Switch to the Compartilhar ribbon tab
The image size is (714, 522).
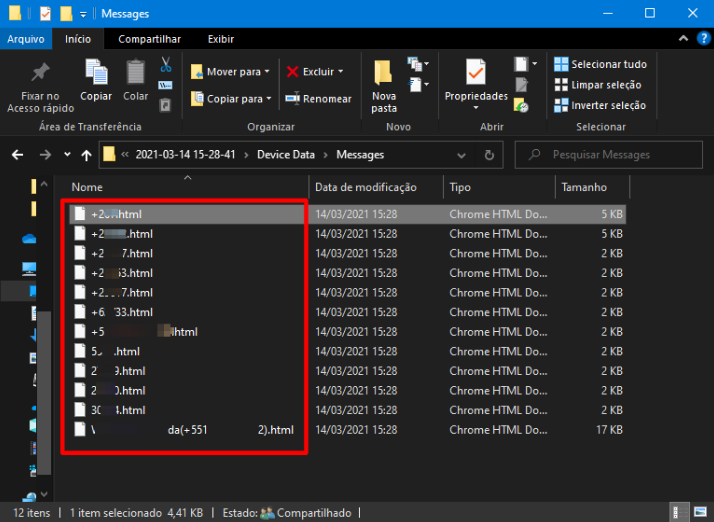click(149, 39)
